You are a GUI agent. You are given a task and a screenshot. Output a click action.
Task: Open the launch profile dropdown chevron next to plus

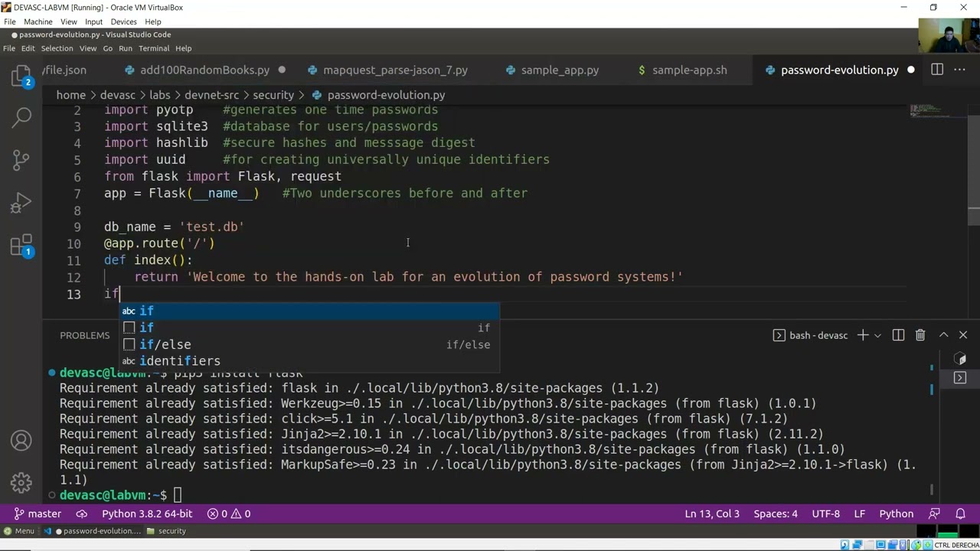pos(877,335)
